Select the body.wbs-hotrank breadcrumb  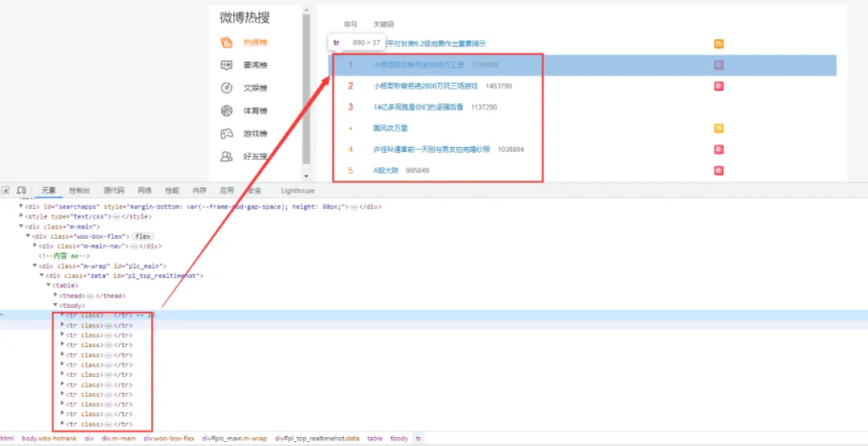(x=49, y=438)
